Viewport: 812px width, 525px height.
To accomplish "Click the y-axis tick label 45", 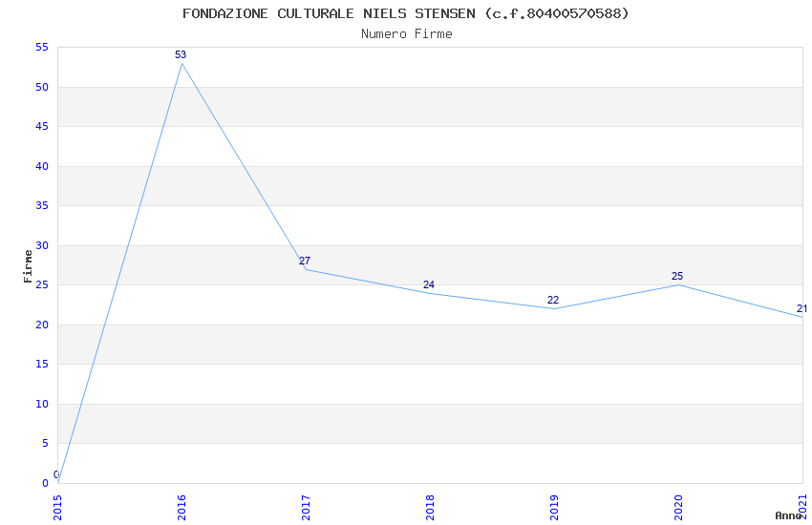I will [x=42, y=126].
